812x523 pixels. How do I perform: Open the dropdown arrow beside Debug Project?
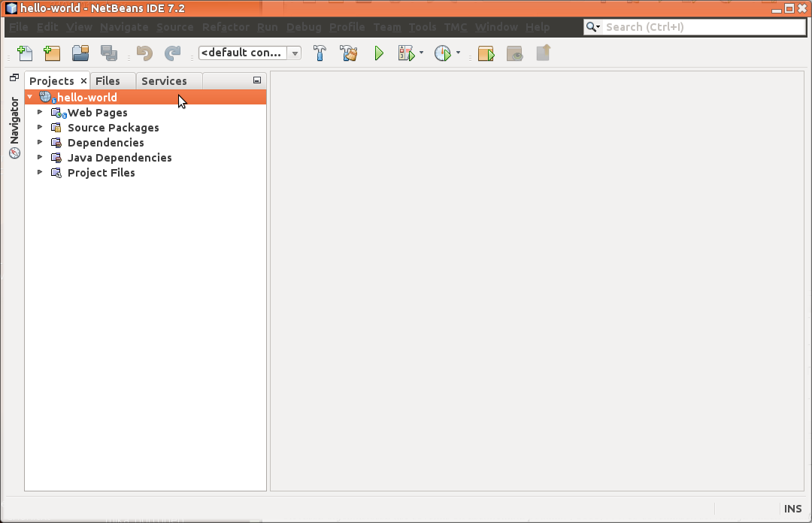(x=421, y=53)
